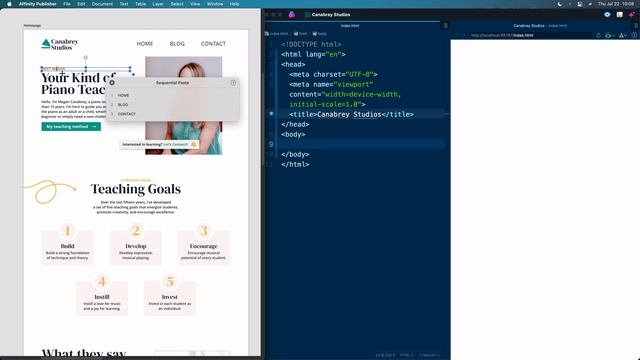This screenshot has height=360, width=640.
Task: Close the Sequential Paste popup
Action: (x=112, y=82)
